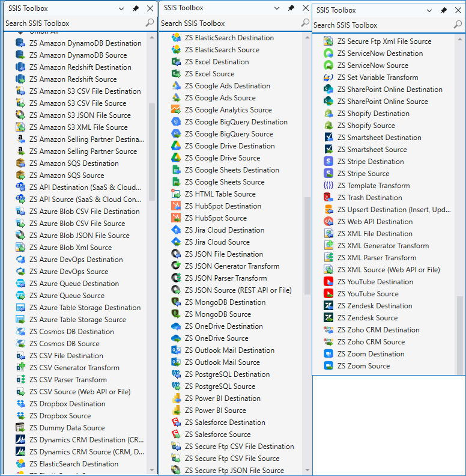Select the ZS YouTube Source icon
This screenshot has width=466, height=476.
pyautogui.click(x=328, y=294)
